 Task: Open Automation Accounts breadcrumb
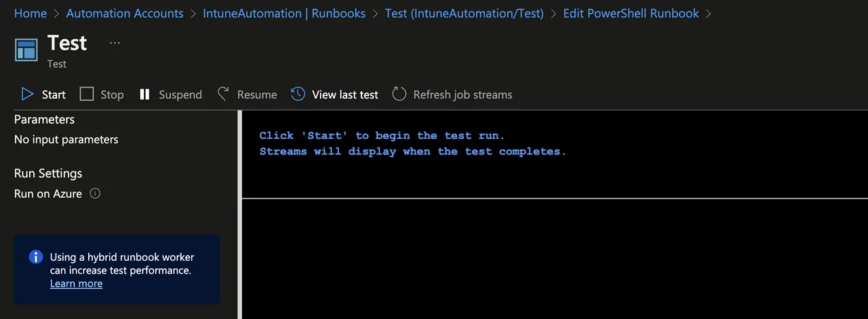tap(125, 14)
